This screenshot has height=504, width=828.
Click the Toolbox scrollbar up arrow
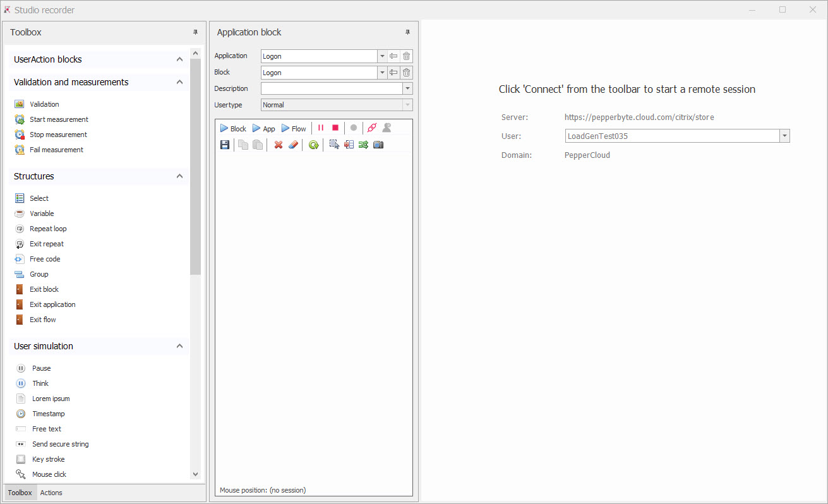click(195, 54)
